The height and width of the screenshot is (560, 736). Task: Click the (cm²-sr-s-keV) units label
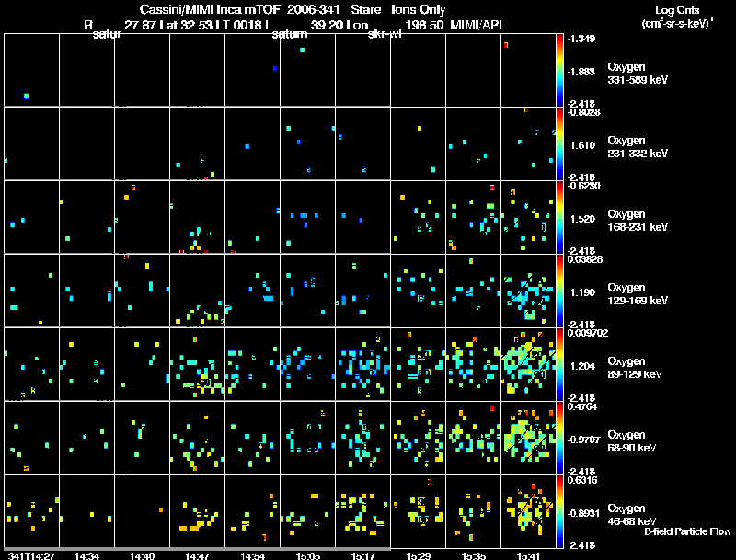[677, 24]
